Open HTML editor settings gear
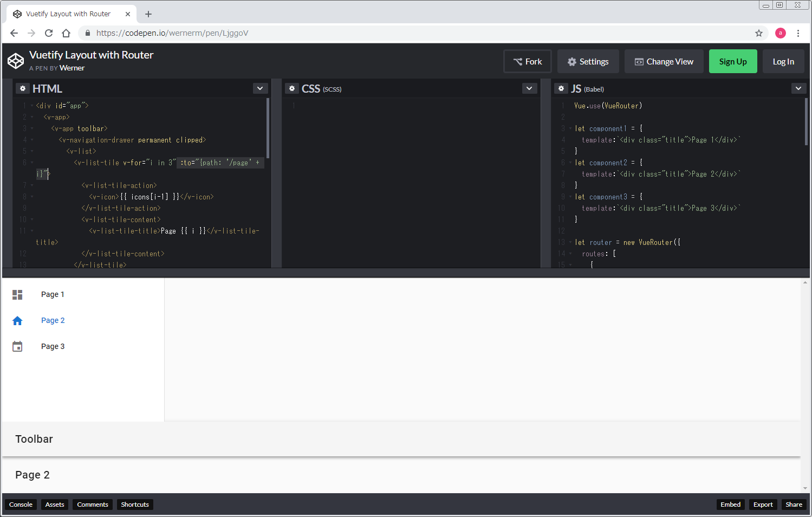 [x=23, y=88]
